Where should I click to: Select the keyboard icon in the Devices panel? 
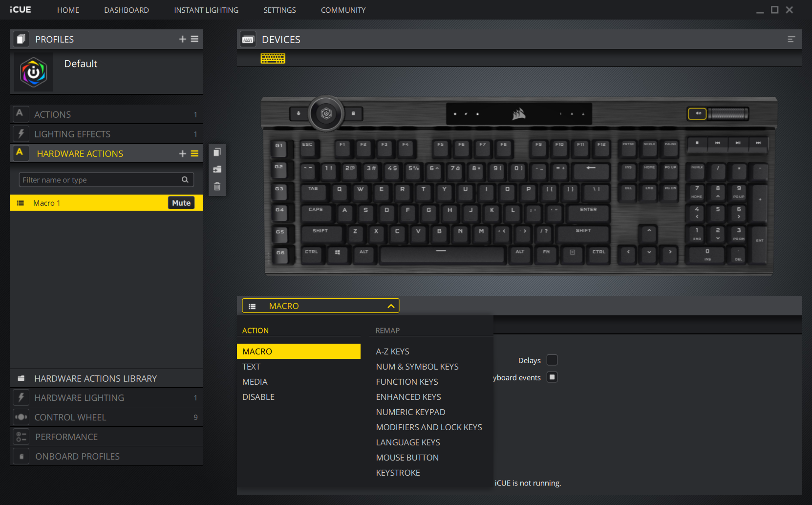(273, 58)
